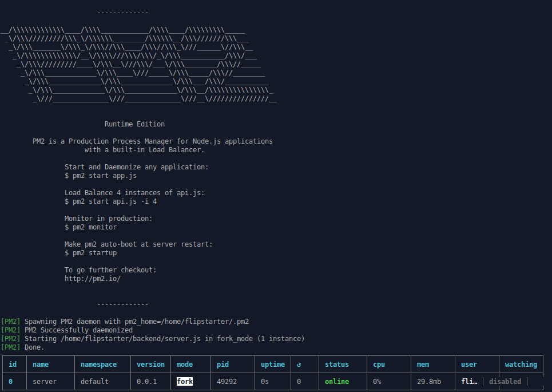Click the 'mode' column header
Screen dimensions: 552x392
[x=185, y=365]
